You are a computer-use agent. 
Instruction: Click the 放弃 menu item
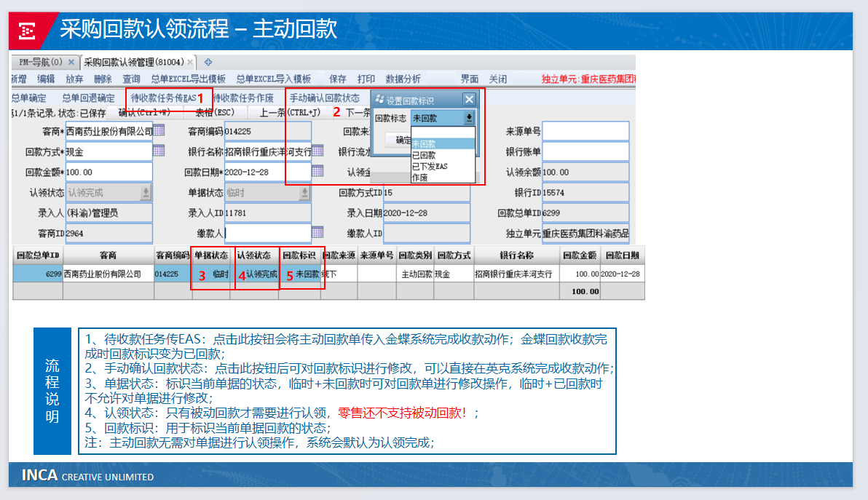74,79
